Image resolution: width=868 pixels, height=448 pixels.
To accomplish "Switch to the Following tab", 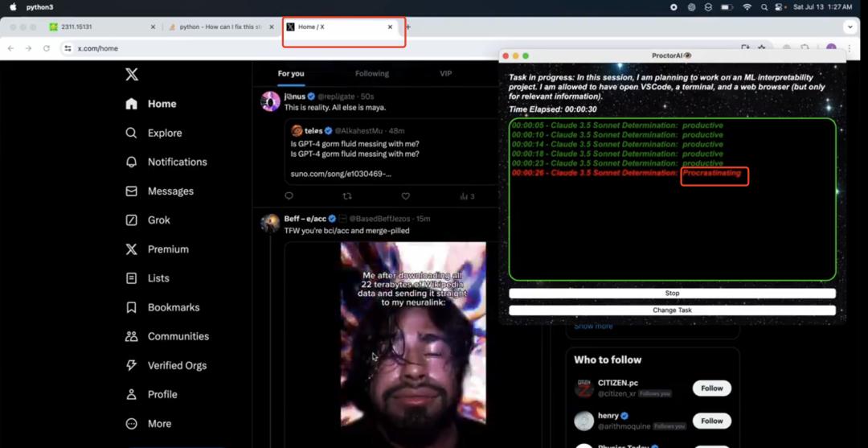I will 372,74.
